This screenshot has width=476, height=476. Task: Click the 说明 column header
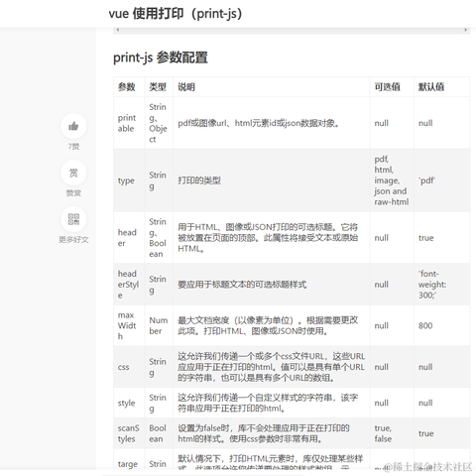tap(271, 87)
